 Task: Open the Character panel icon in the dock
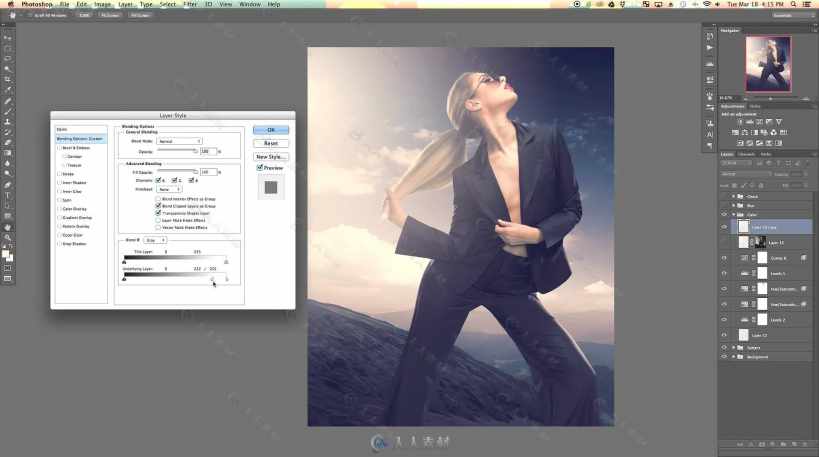pos(709,135)
